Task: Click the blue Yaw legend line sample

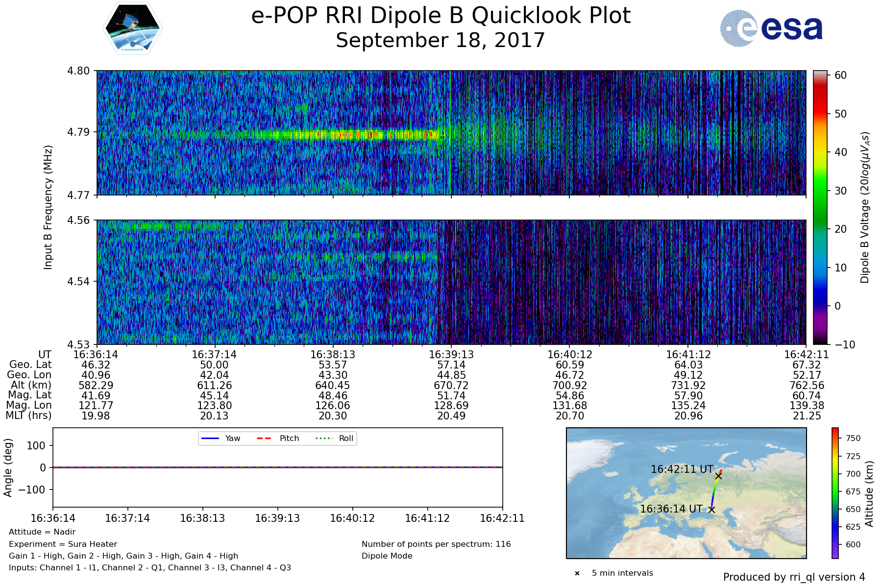Action: [x=210, y=438]
